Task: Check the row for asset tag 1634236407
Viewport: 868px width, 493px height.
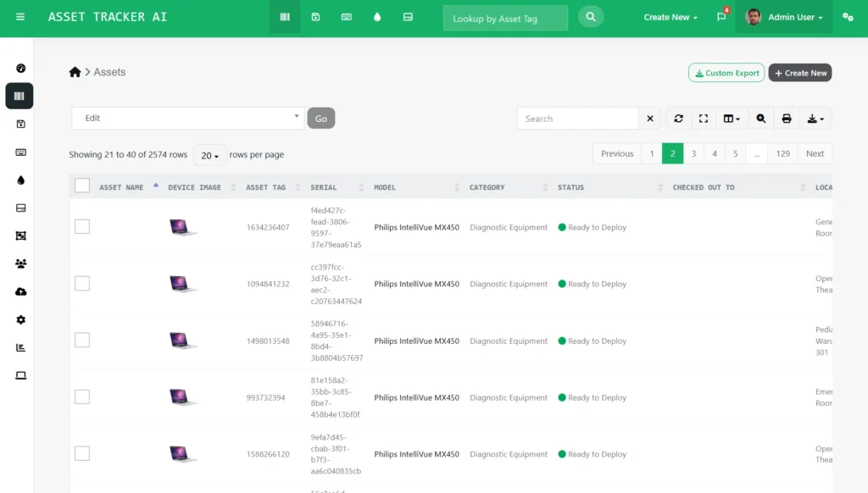Action: pyautogui.click(x=82, y=227)
